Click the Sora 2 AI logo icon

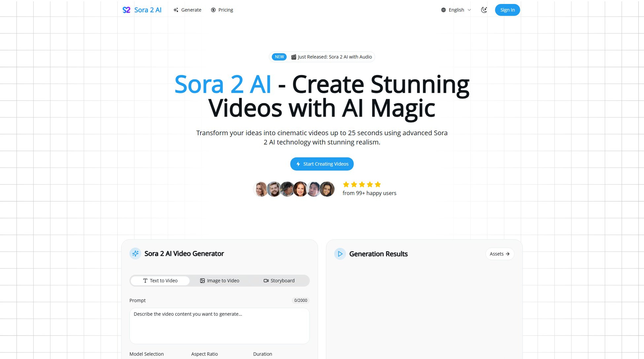127,10
